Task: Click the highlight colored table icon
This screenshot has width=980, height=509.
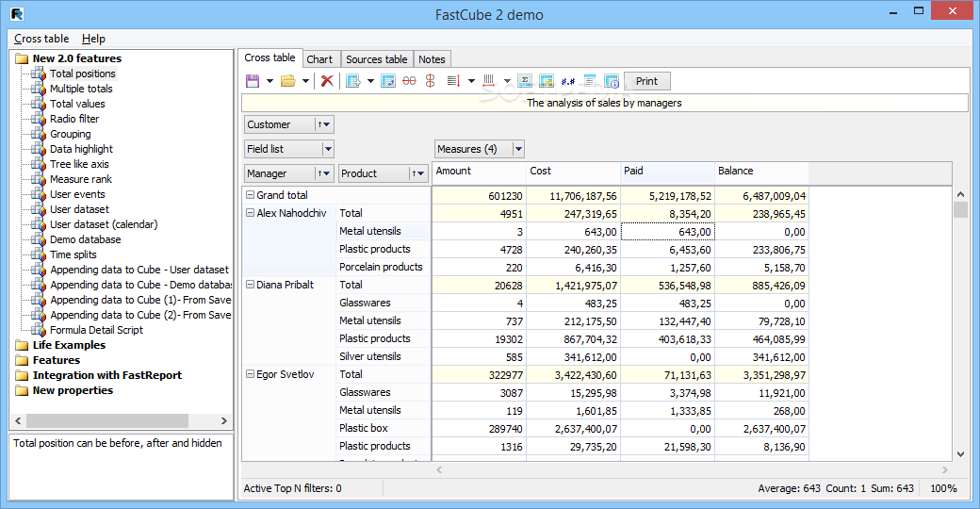Action: click(547, 81)
